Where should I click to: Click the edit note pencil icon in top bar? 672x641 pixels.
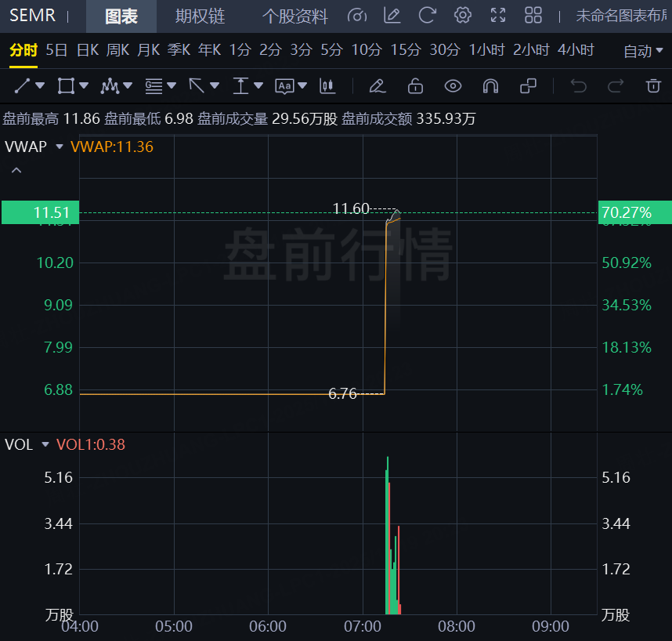click(x=392, y=16)
